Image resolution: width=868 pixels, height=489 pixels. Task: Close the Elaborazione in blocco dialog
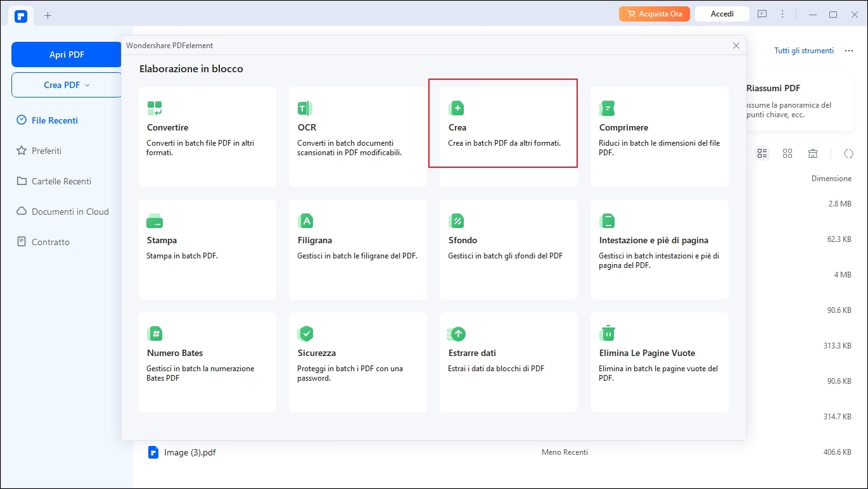[736, 46]
